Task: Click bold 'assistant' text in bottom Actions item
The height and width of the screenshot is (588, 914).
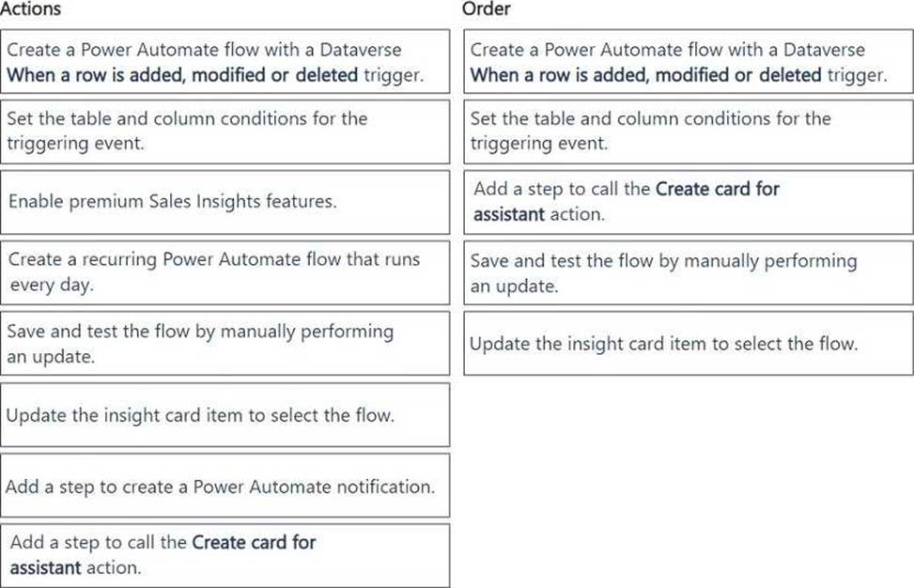Action: (x=45, y=567)
